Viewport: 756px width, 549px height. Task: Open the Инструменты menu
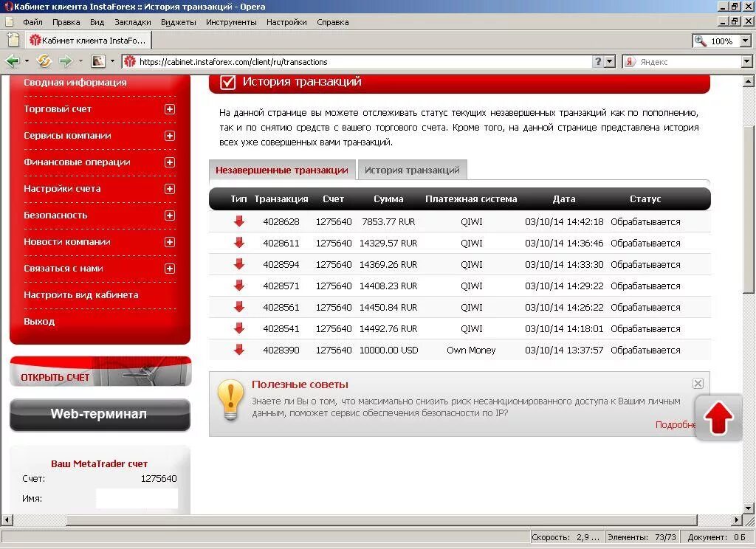pyautogui.click(x=231, y=22)
